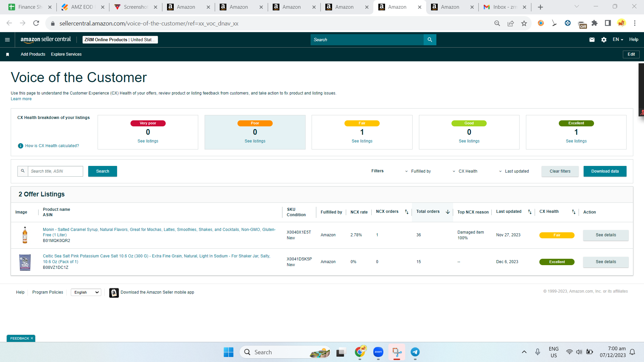Viewport: 644px width, 362px height.
Task: Bookmark this page with the star icon
Action: 524,23
